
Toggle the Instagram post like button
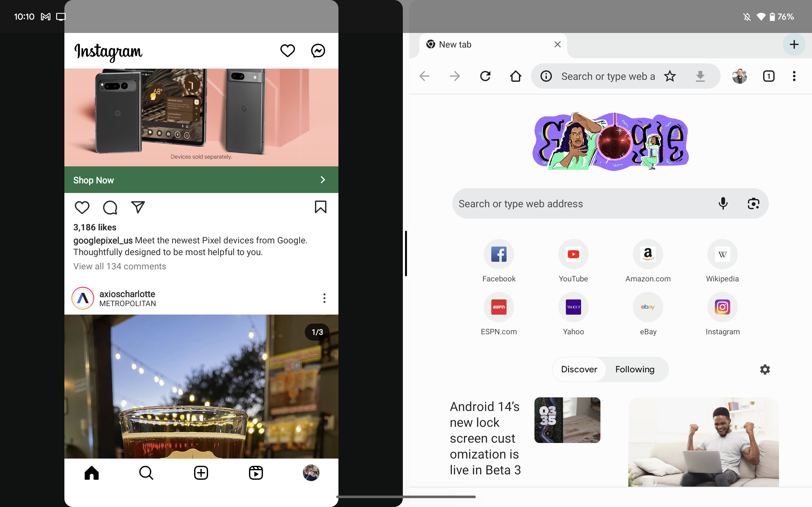(82, 207)
